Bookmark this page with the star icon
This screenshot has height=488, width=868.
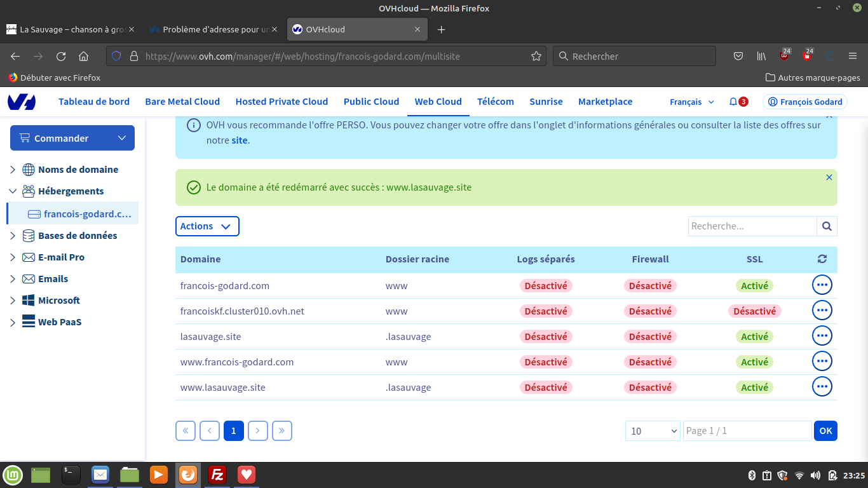[536, 56]
